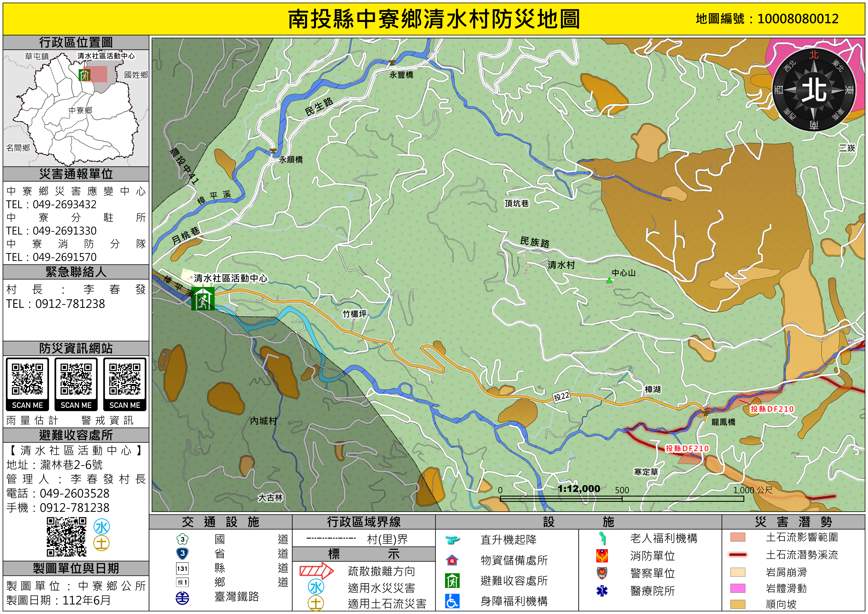Click the Taiwan Railway legend symbol

[x=182, y=598]
